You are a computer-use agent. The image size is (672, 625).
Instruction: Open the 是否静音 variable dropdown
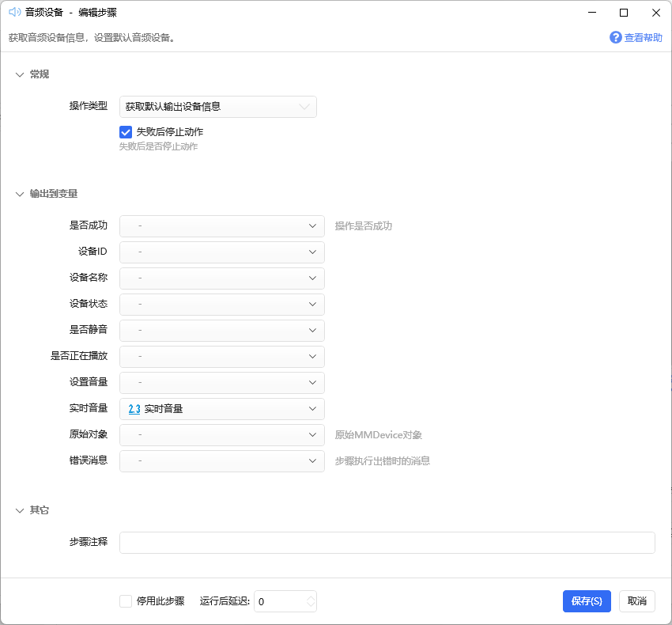click(x=222, y=331)
